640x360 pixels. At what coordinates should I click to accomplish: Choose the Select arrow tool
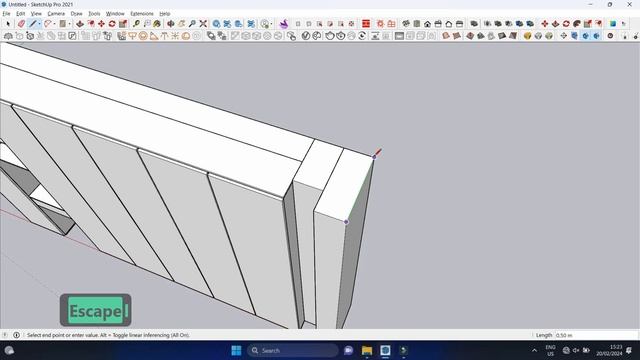point(8,24)
